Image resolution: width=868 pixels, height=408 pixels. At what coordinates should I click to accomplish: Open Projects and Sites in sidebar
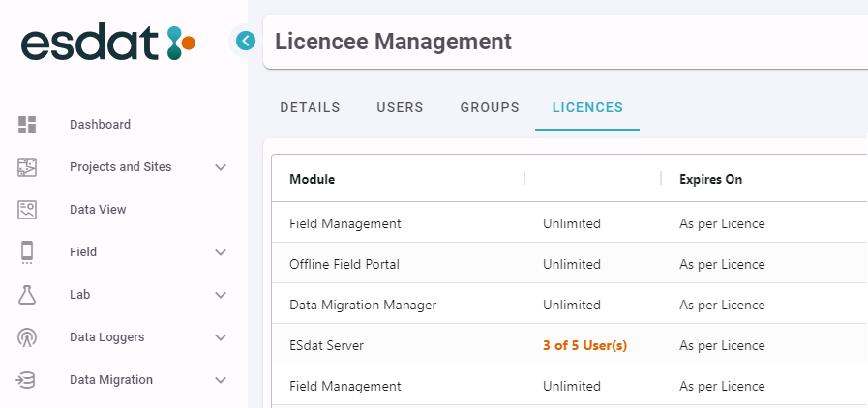(x=121, y=167)
